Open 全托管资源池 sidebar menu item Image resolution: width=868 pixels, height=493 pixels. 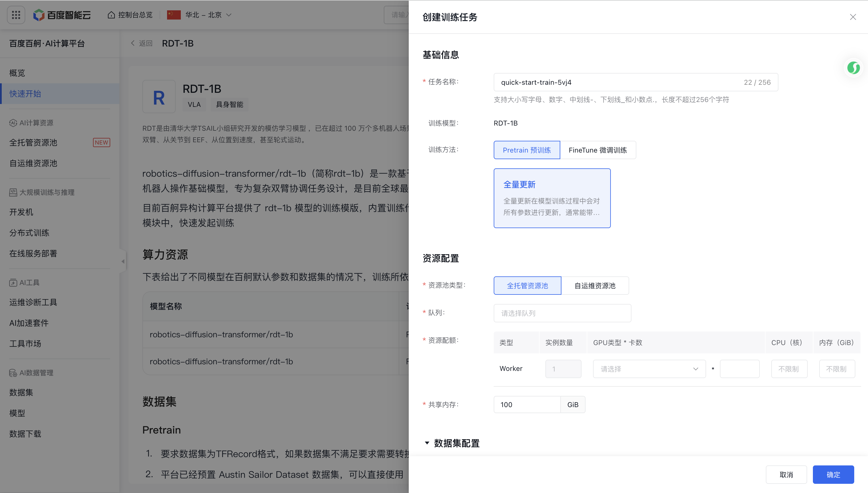point(33,142)
